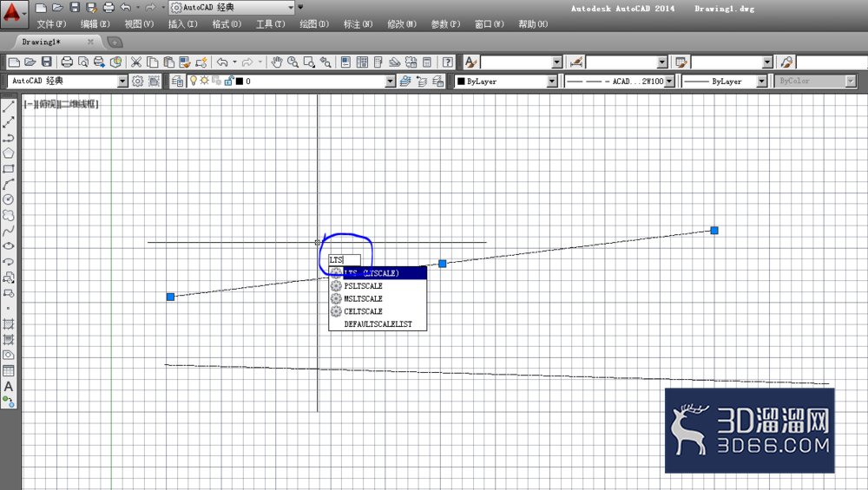This screenshot has height=490, width=868.
Task: Choose DEFAULTSCALELIST from suggestion list
Action: tap(378, 324)
